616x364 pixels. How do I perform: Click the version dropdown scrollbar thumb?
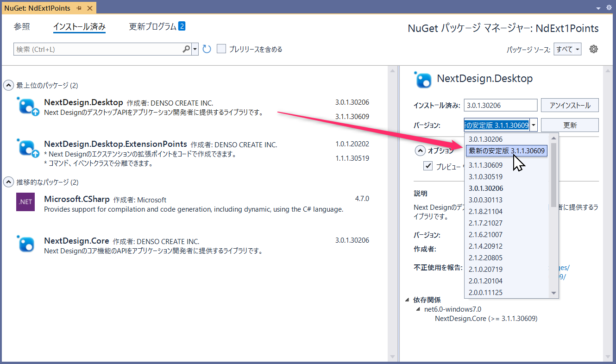pos(553,175)
